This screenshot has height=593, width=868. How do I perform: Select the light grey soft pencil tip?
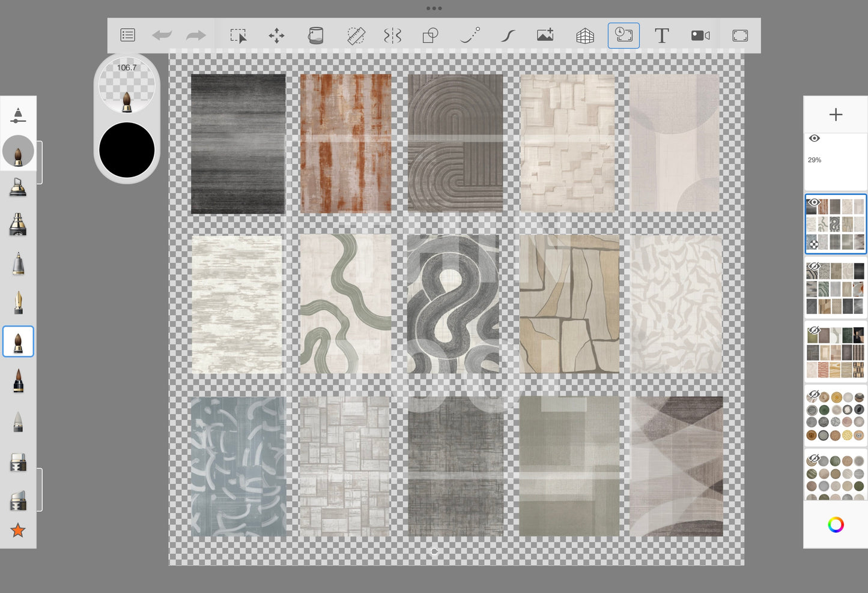pos(18,421)
